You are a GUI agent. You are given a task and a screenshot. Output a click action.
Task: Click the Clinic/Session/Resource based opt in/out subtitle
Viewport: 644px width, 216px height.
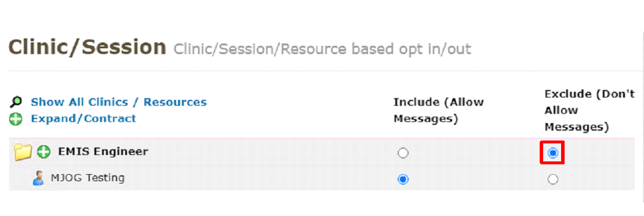click(x=322, y=49)
